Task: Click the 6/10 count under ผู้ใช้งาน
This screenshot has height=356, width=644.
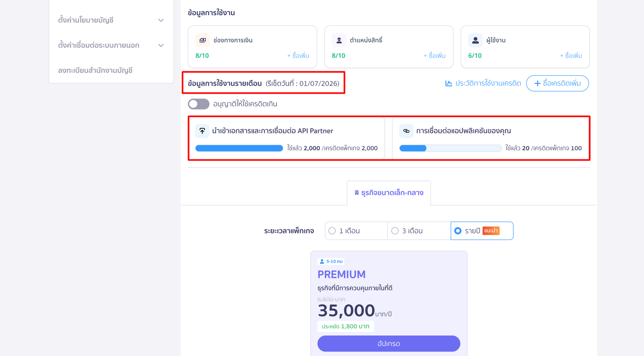Action: pyautogui.click(x=475, y=56)
